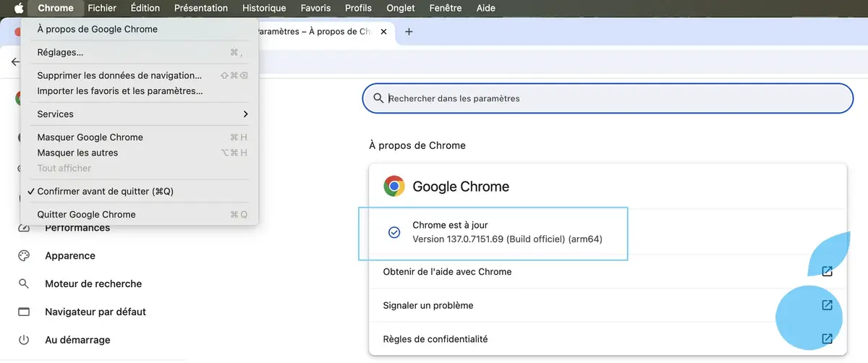Click external link icon for Obtenir de l'aide
This screenshot has width=868, height=363.
tap(827, 272)
